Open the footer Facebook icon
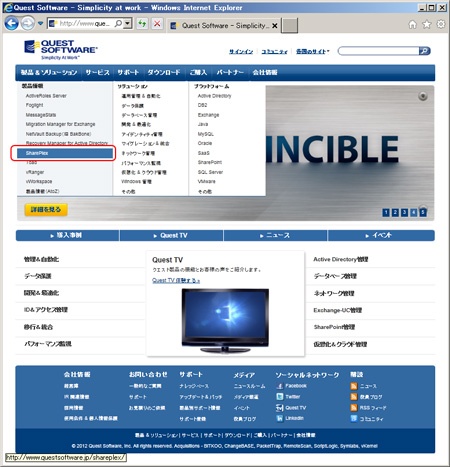Viewport: 450px width, 467px height. click(x=279, y=386)
